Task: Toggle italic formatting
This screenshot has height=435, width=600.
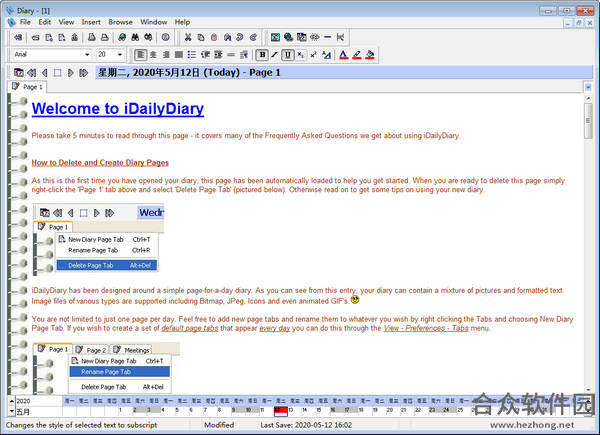Action: (275, 55)
